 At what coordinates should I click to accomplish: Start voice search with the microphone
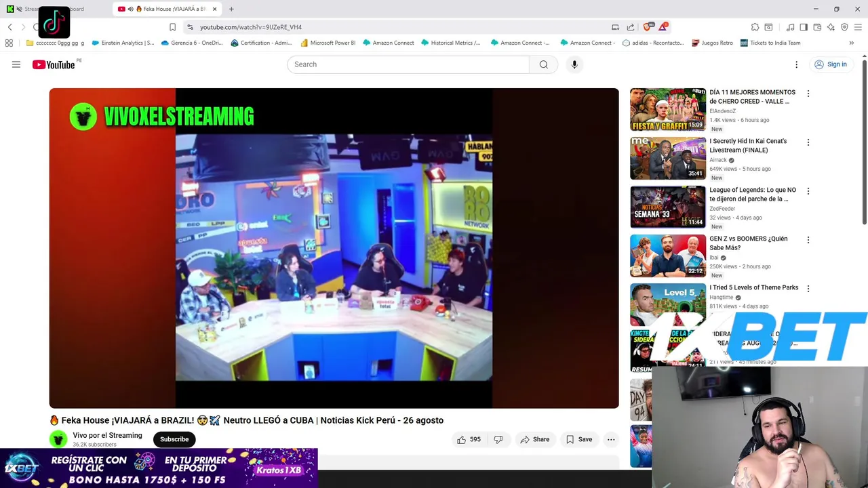tap(574, 64)
